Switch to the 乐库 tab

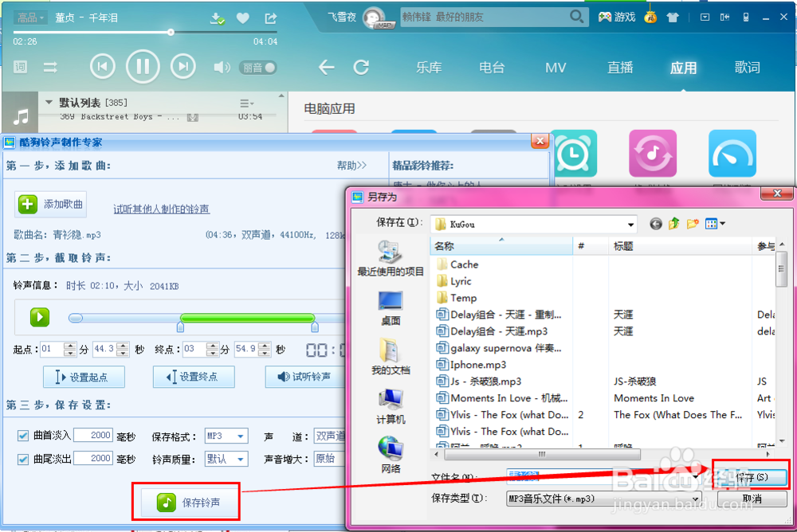(x=429, y=68)
